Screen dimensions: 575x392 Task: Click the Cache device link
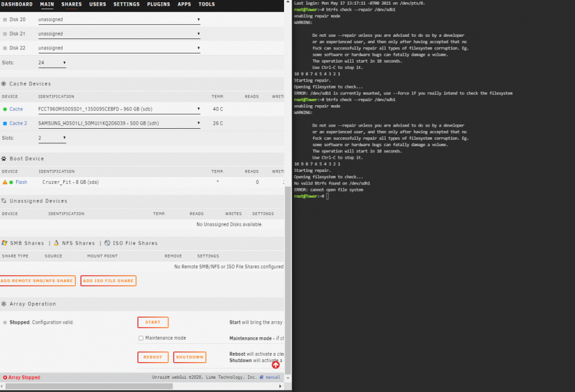tap(16, 109)
